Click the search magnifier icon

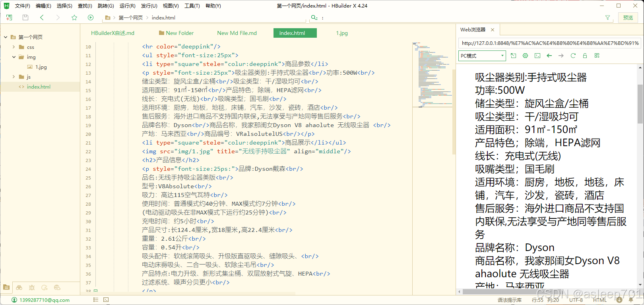[314, 17]
